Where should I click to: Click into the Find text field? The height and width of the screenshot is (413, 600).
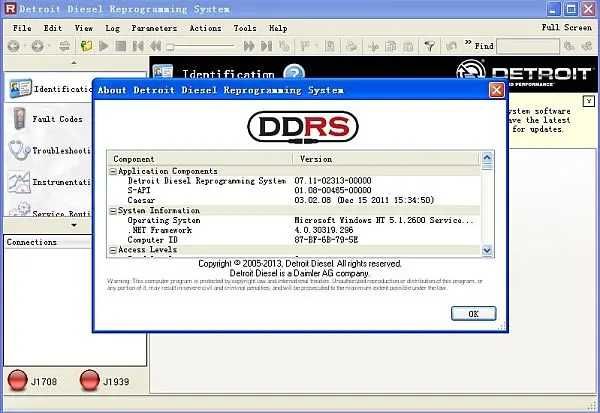(x=528, y=46)
